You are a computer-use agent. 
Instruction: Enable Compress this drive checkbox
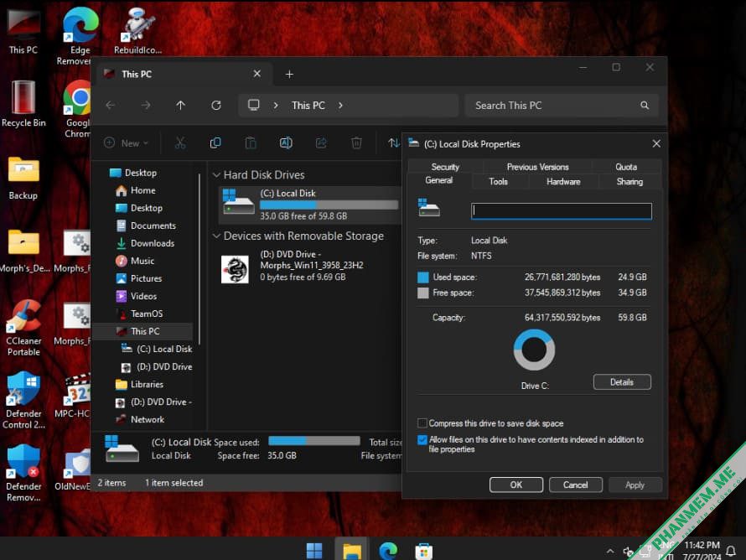click(422, 423)
